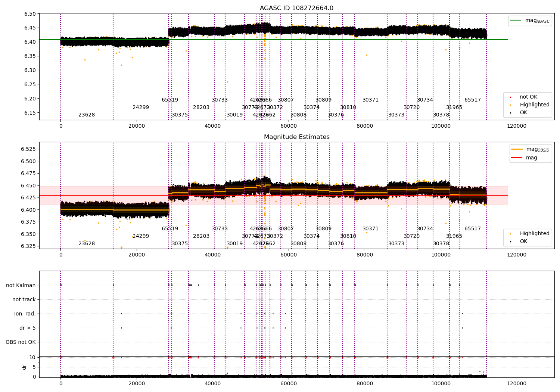Click the '10' tick on the dr axis

coord(32,357)
